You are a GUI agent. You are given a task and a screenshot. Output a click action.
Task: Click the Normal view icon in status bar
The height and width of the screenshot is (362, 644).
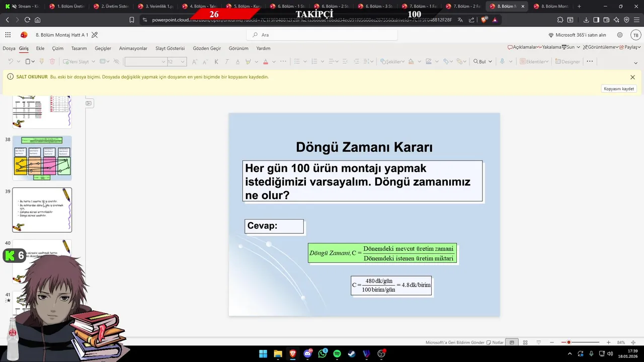512,342
